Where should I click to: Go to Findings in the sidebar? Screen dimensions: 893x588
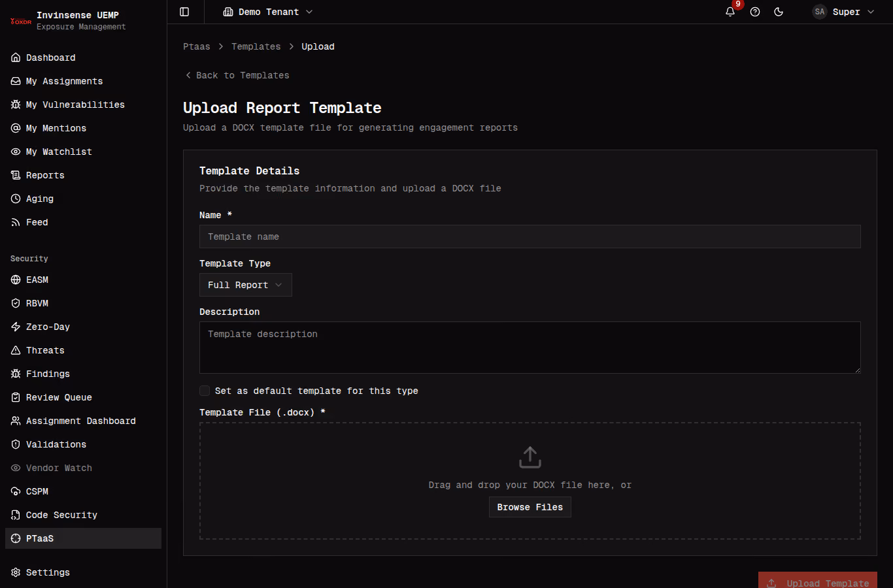pos(83,374)
